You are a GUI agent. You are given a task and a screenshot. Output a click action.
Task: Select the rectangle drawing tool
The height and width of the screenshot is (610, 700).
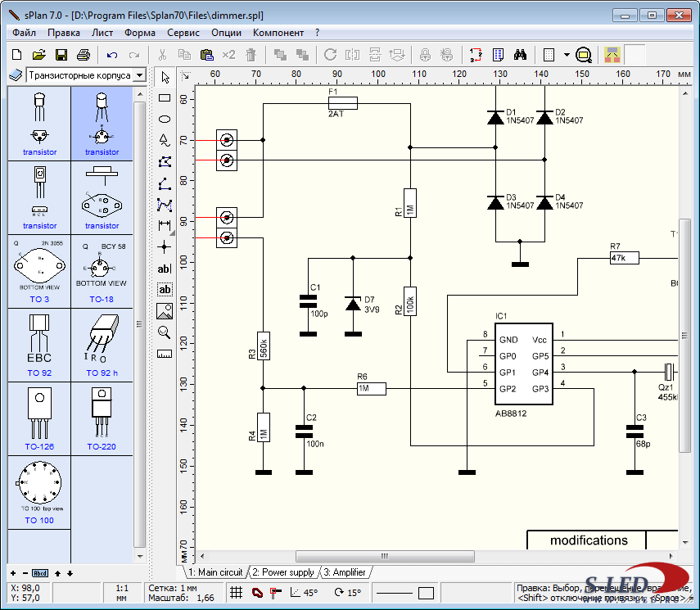(x=165, y=97)
